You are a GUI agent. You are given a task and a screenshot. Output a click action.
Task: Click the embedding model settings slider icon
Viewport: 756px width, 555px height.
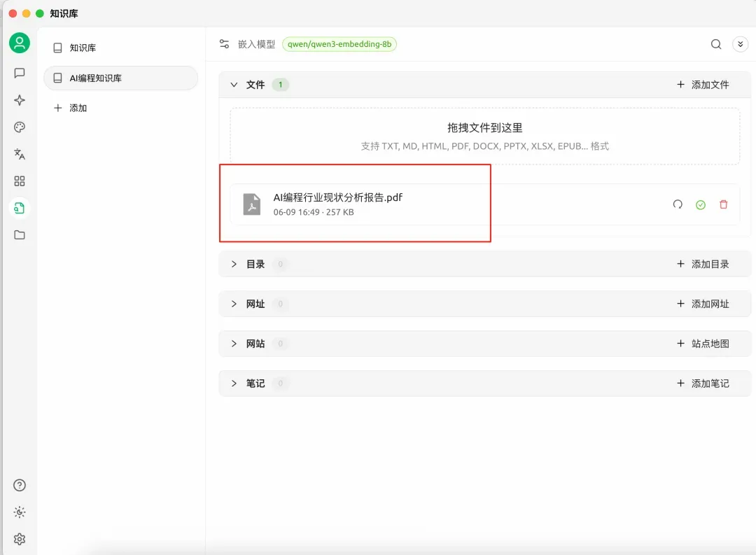(224, 44)
